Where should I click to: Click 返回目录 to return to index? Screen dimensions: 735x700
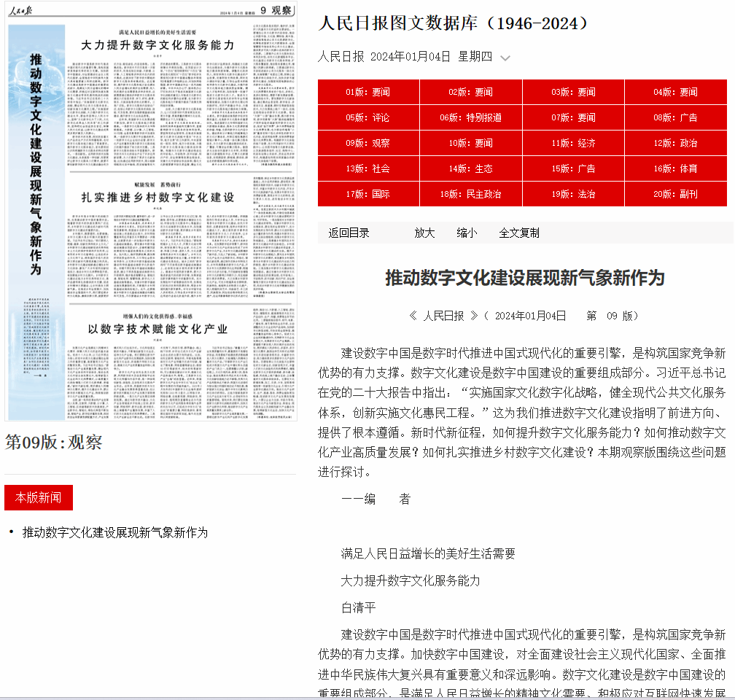[349, 233]
